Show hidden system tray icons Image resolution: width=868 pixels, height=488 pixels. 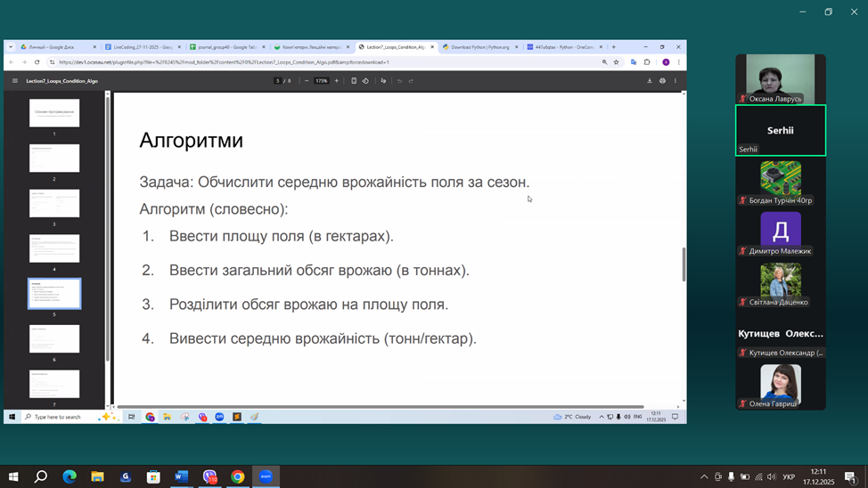click(x=704, y=477)
